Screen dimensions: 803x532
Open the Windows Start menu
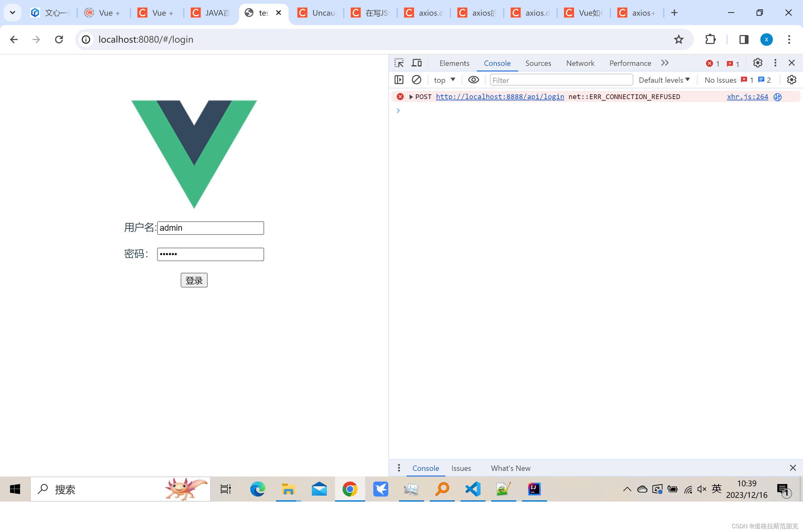pyautogui.click(x=15, y=489)
